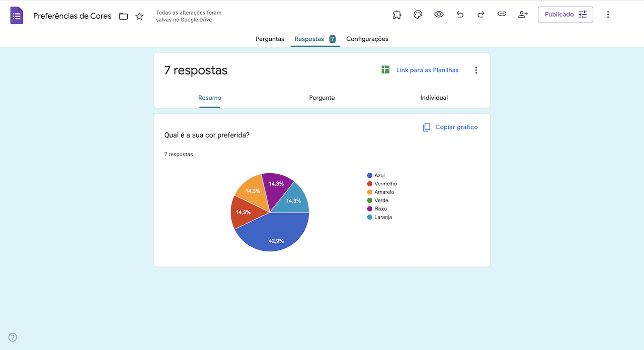
Task: Click the undo arrow icon
Action: pyautogui.click(x=460, y=15)
